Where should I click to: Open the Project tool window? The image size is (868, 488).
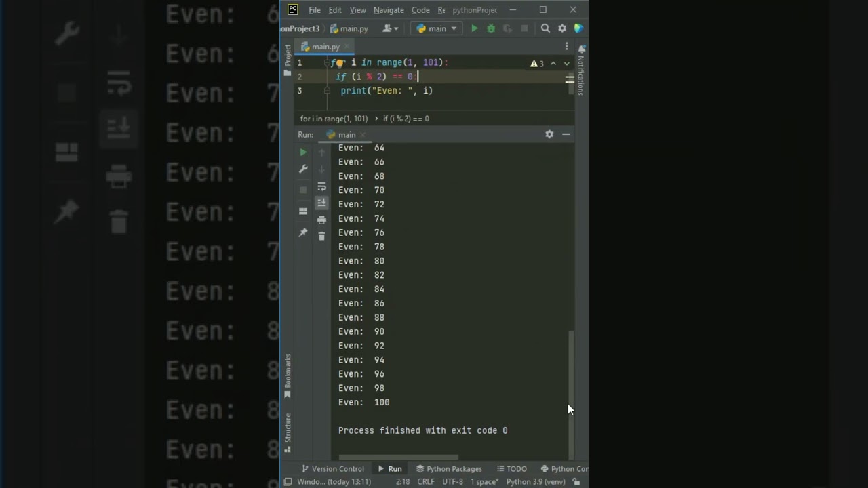(288, 59)
